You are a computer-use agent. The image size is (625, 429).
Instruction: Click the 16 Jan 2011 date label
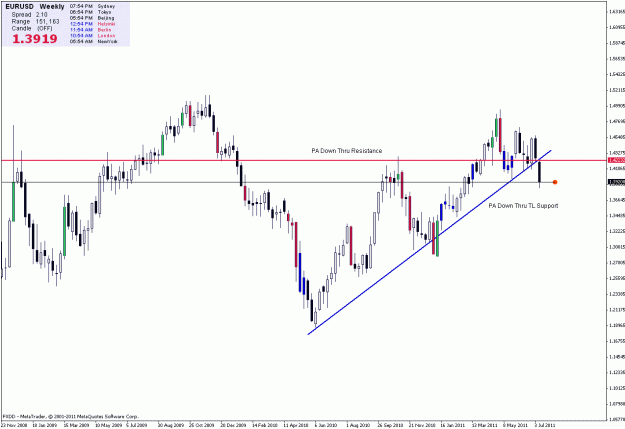tap(453, 425)
